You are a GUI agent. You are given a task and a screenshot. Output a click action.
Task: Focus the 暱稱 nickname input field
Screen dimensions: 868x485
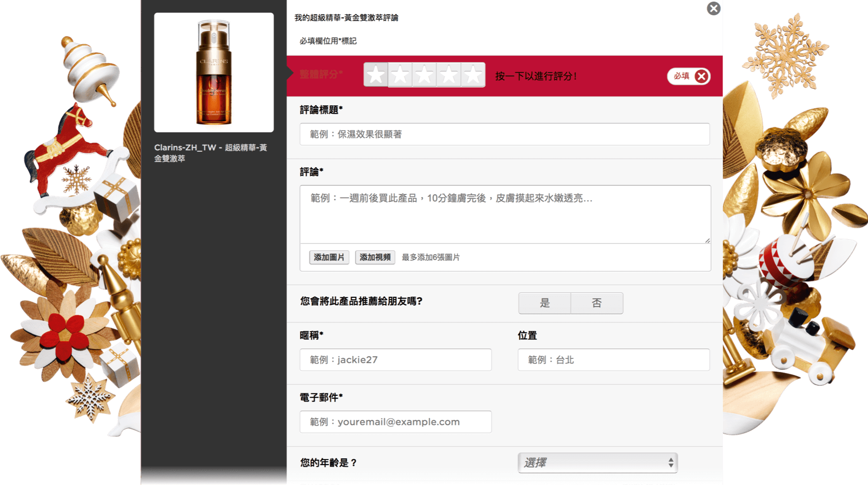(396, 360)
